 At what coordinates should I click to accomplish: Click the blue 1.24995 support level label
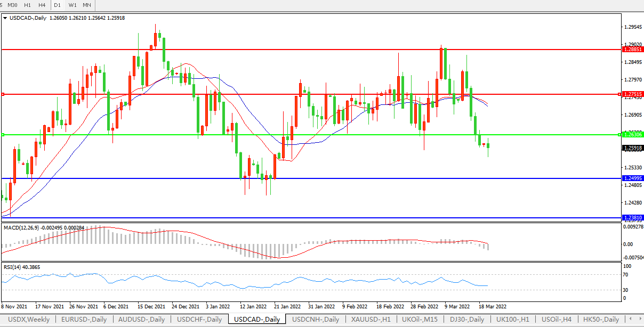pyautogui.click(x=633, y=178)
